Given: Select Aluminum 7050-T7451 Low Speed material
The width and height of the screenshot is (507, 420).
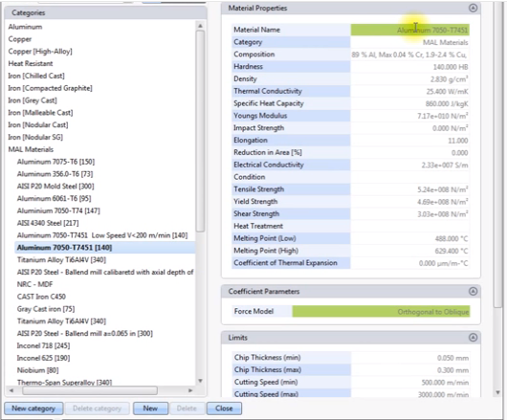Looking at the screenshot, I should coord(102,235).
